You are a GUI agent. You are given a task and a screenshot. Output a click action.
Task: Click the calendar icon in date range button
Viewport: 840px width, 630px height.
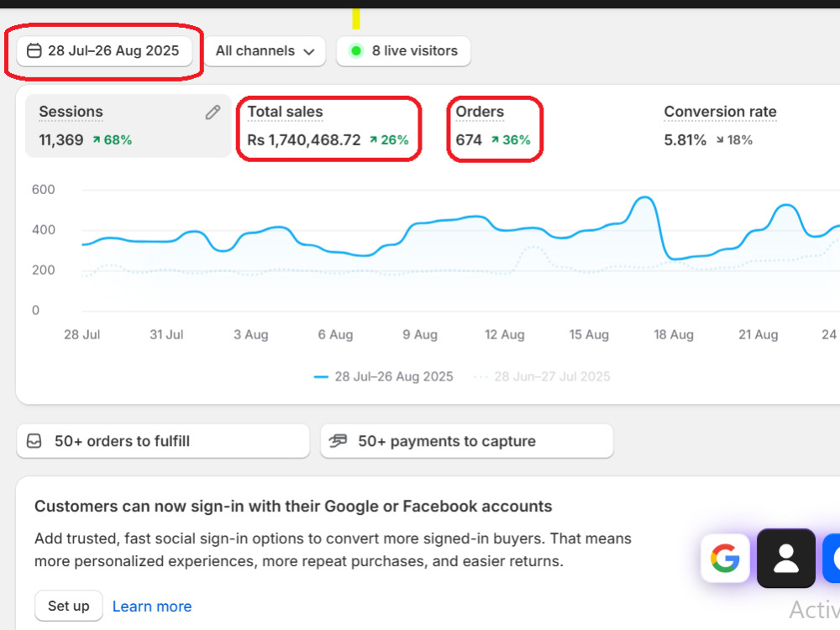34,51
